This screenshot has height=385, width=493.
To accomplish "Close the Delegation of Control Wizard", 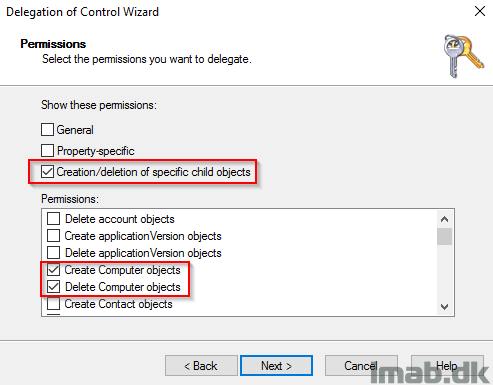I will [480, 11].
